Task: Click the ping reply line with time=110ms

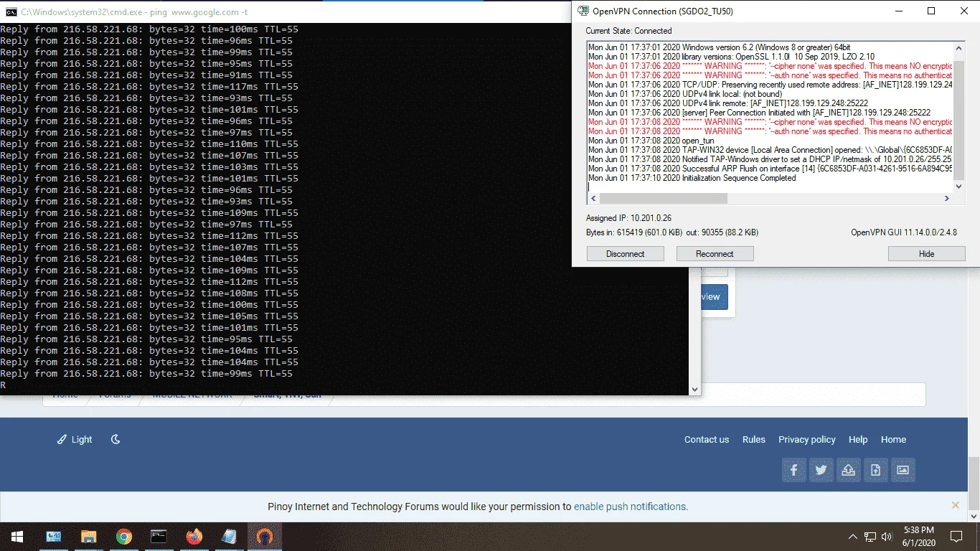Action: click(x=149, y=144)
